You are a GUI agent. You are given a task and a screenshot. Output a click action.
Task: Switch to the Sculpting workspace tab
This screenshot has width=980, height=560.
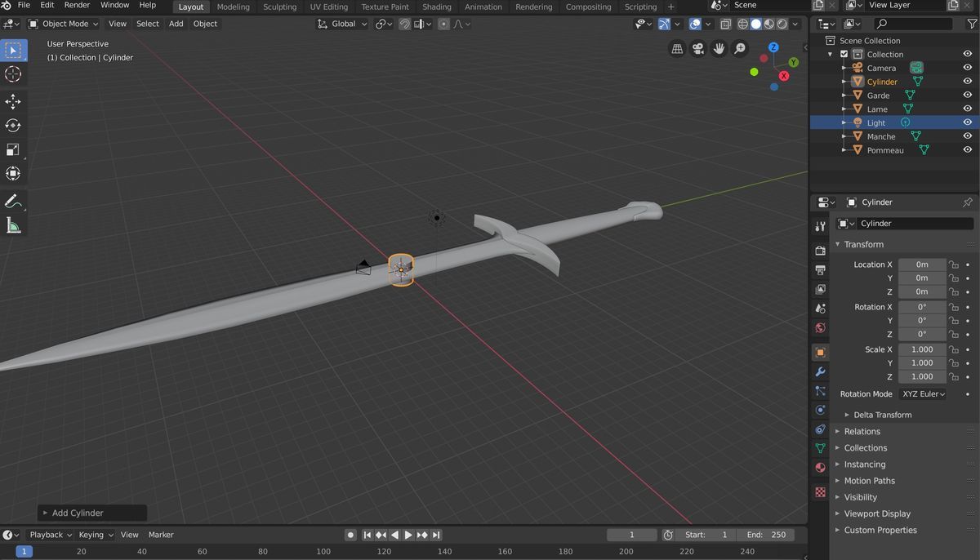[x=279, y=7]
